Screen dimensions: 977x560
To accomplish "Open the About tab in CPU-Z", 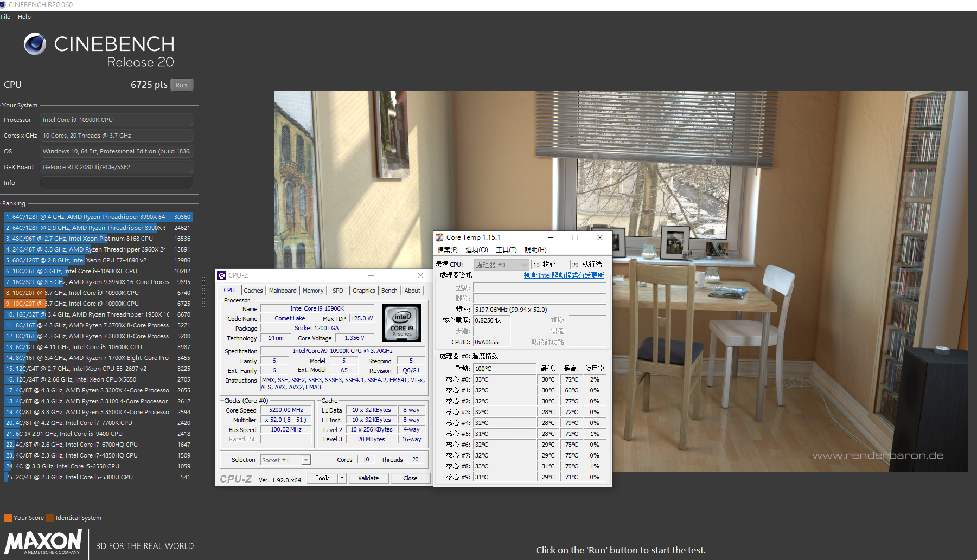I will pyautogui.click(x=412, y=291).
